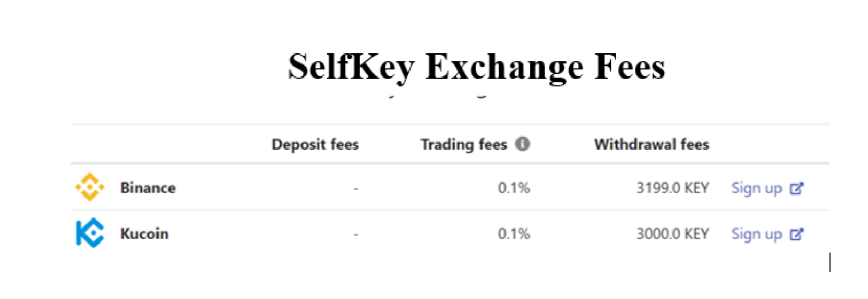Click Kucoin deposit fee dash value
Image resolution: width=868 pixels, height=299 pixels.
pyautogui.click(x=356, y=235)
